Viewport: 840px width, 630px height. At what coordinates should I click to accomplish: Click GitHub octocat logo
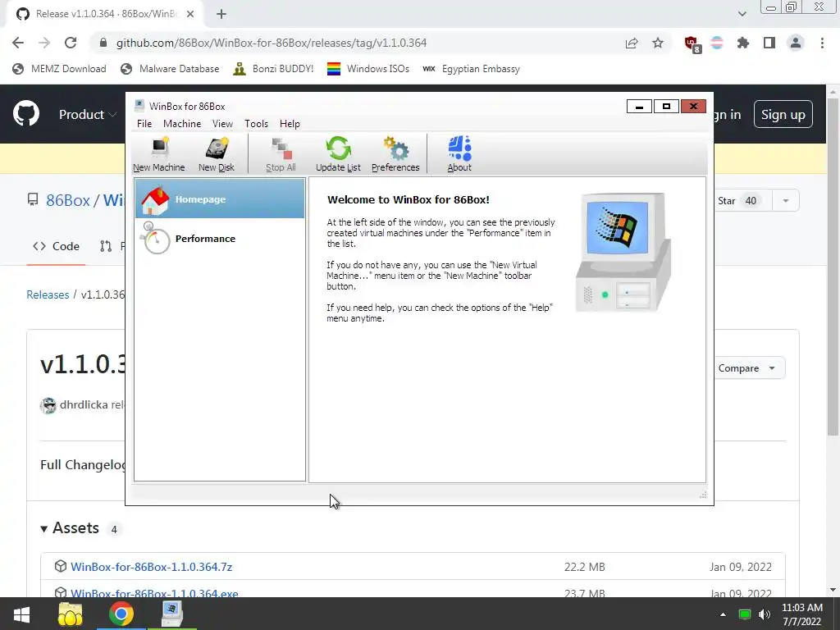point(26,113)
